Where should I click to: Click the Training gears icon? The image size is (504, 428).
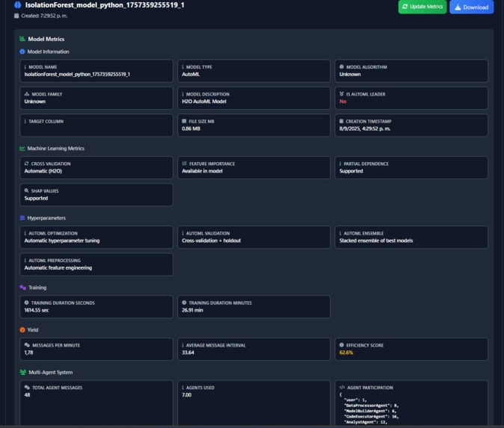pos(23,288)
